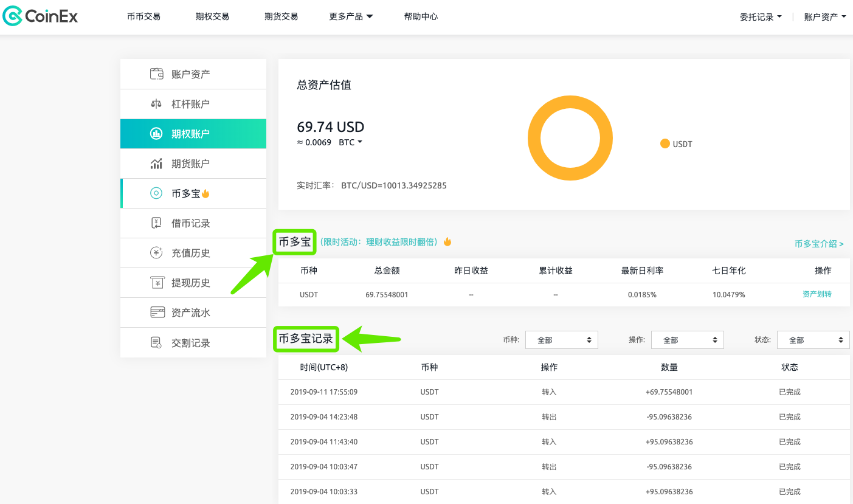Click the 借币记录 icon in sidebar
853x504 pixels.
(x=157, y=223)
